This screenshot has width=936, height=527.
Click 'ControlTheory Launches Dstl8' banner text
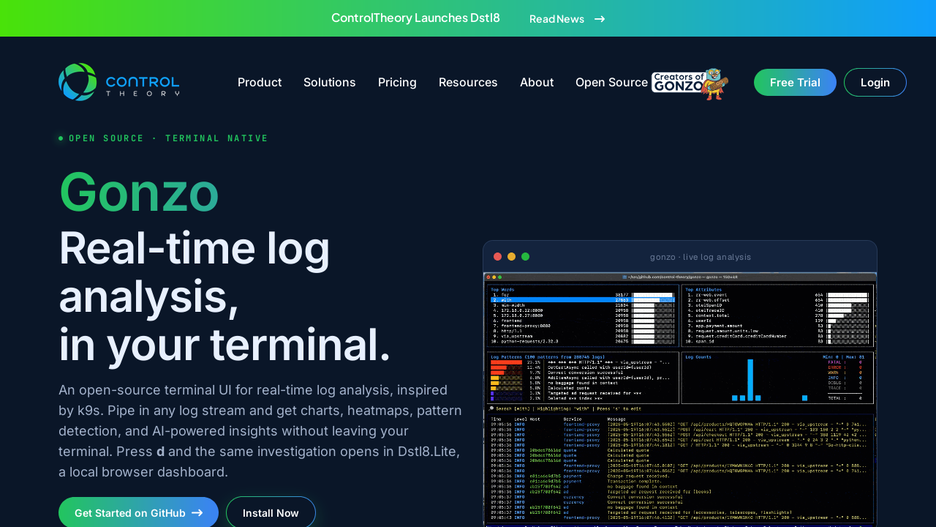tap(415, 18)
